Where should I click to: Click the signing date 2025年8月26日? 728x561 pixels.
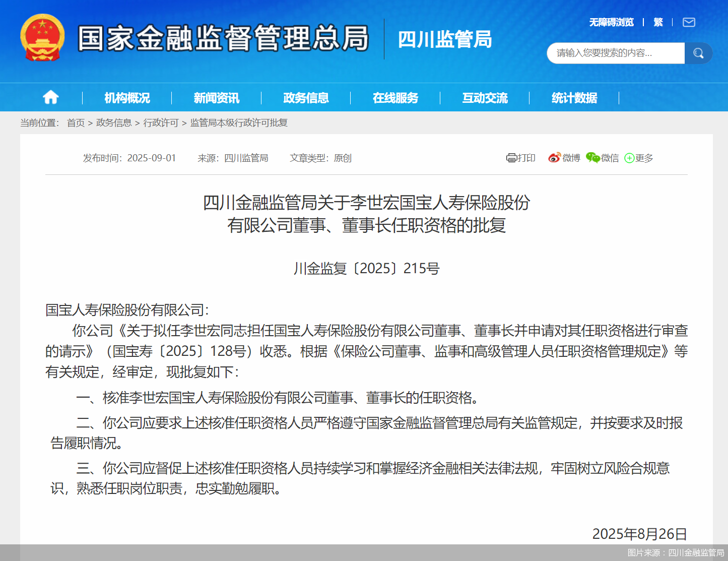click(640, 534)
